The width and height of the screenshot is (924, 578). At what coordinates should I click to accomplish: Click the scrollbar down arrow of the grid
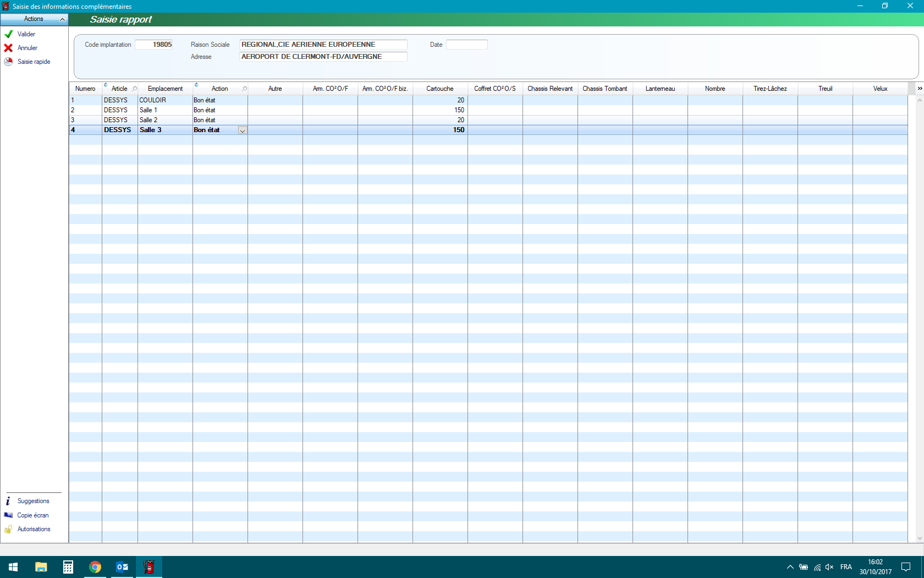click(x=919, y=538)
